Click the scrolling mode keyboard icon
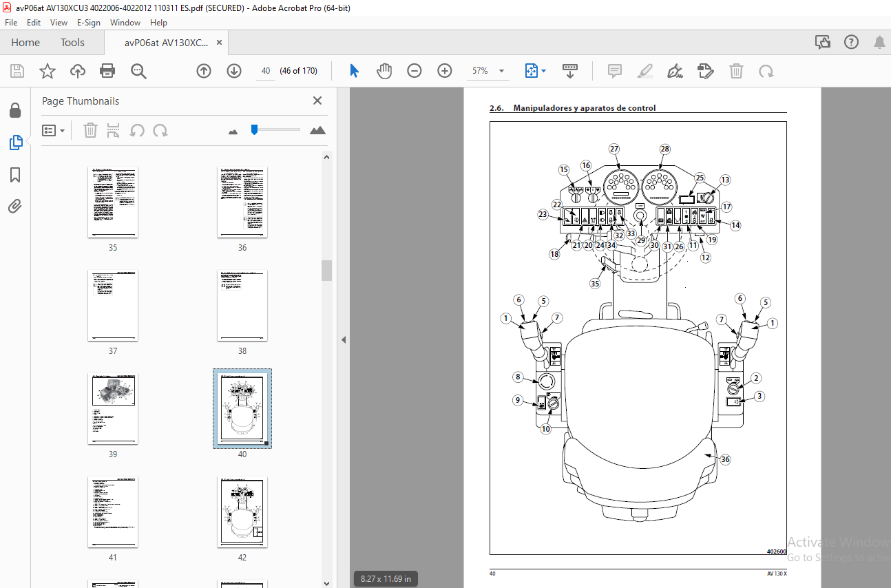Image resolution: width=891 pixels, height=588 pixels. point(570,71)
